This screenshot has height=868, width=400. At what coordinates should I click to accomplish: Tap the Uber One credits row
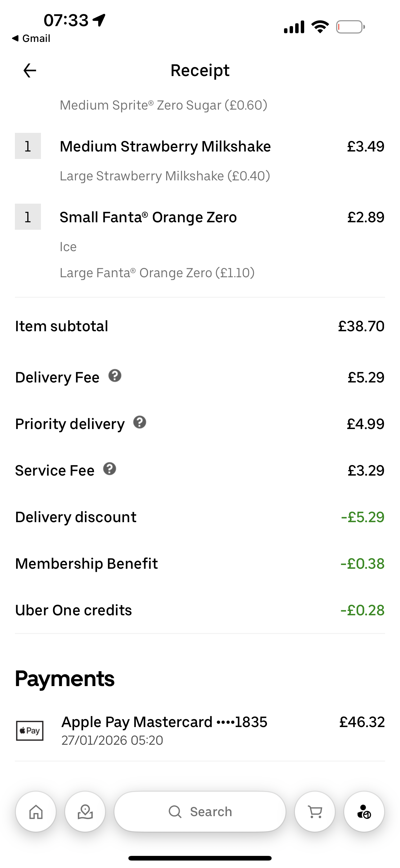coord(73,610)
